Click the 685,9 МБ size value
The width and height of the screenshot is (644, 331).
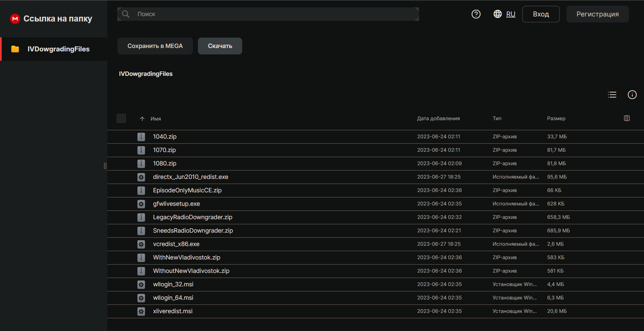tap(558, 231)
